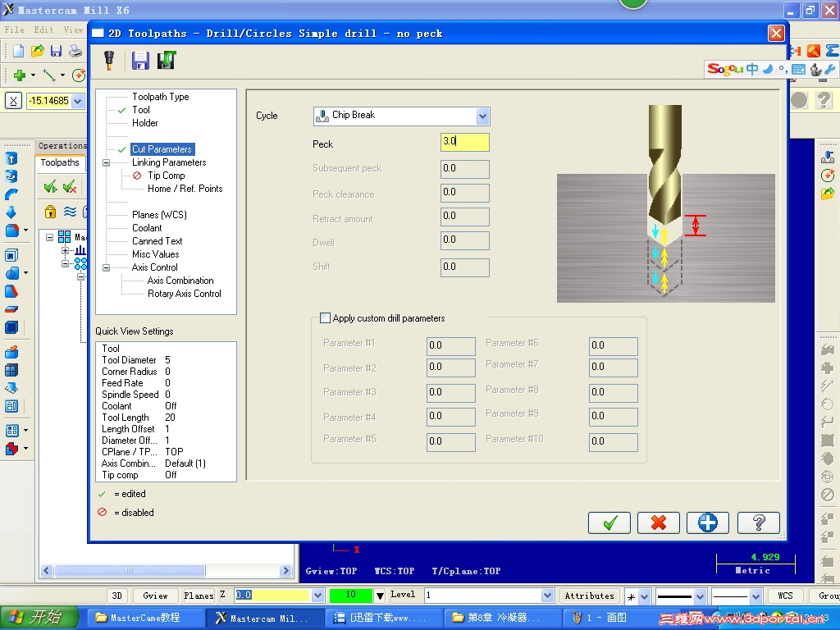Click select all operations green check icon

point(50,186)
